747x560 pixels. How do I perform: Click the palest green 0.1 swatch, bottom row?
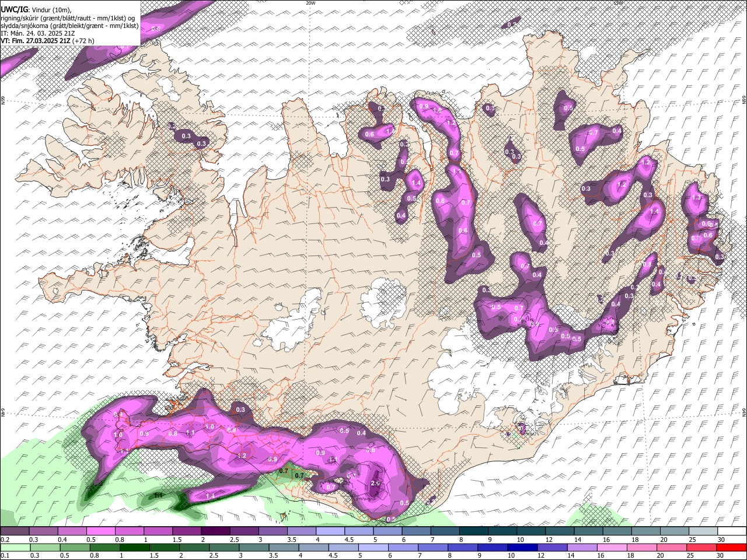[15, 547]
